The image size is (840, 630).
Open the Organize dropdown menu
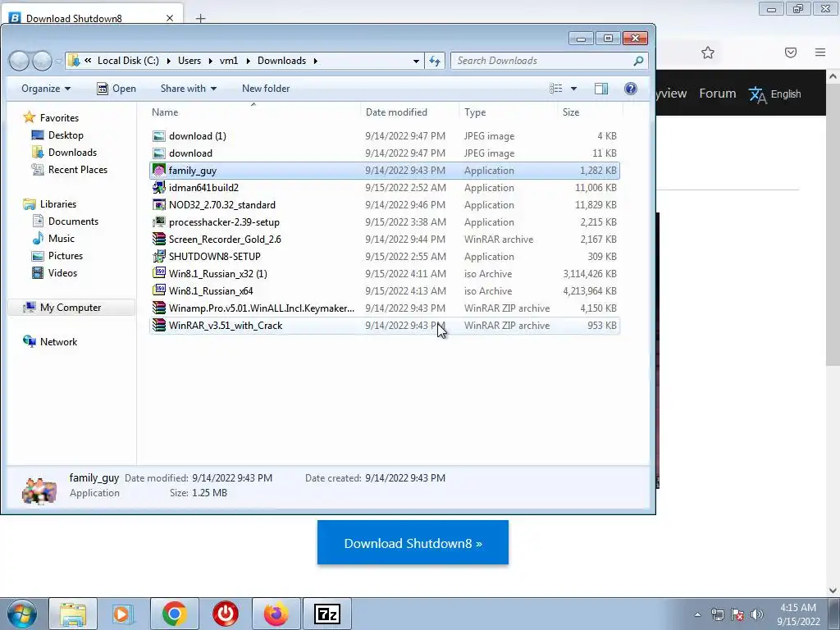pos(46,89)
